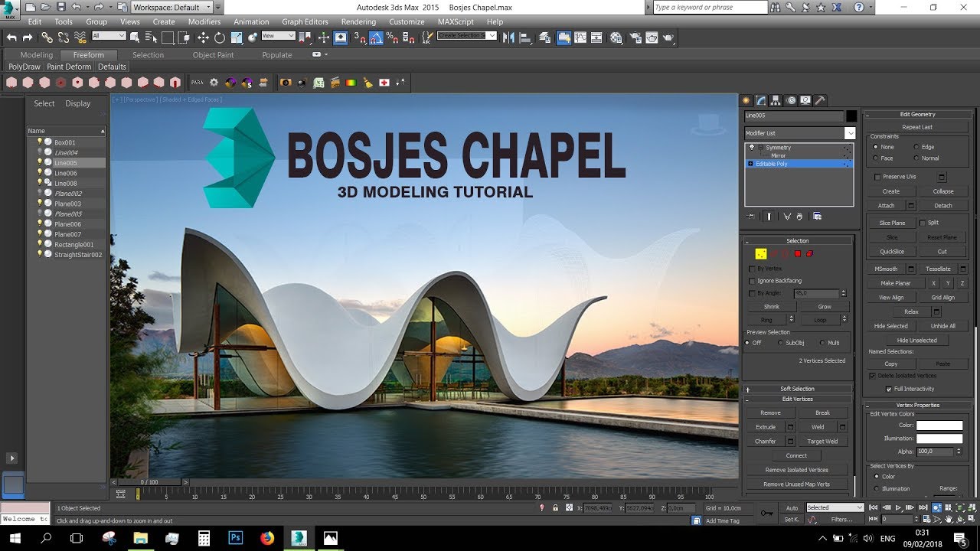Open the Configure Modifier Sets icon
Screen dimensions: 980x551
(x=818, y=217)
